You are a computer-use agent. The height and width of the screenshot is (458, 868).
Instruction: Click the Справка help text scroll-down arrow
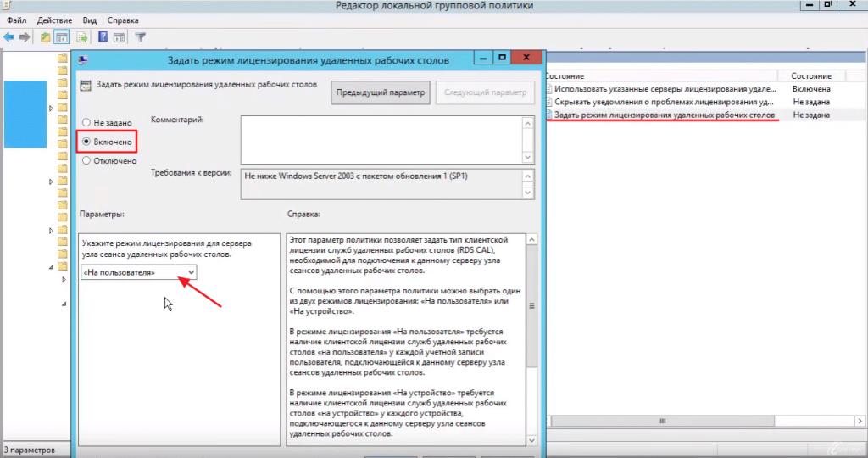tap(531, 441)
